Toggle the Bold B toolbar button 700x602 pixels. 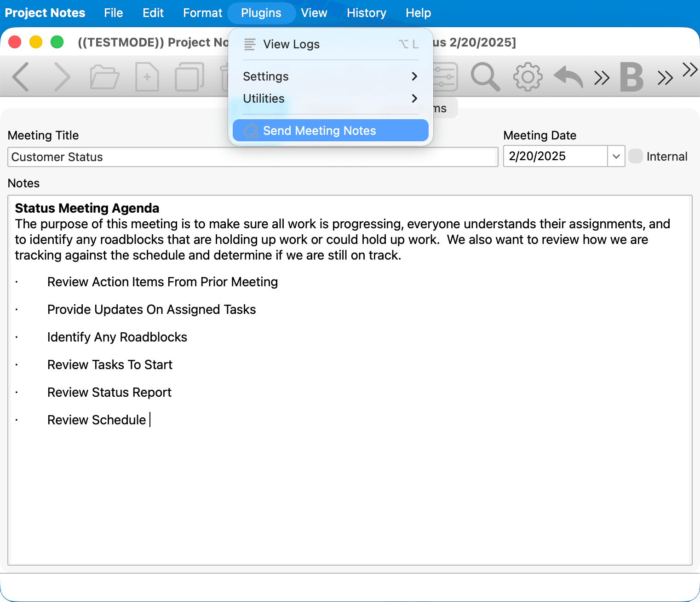tap(631, 77)
